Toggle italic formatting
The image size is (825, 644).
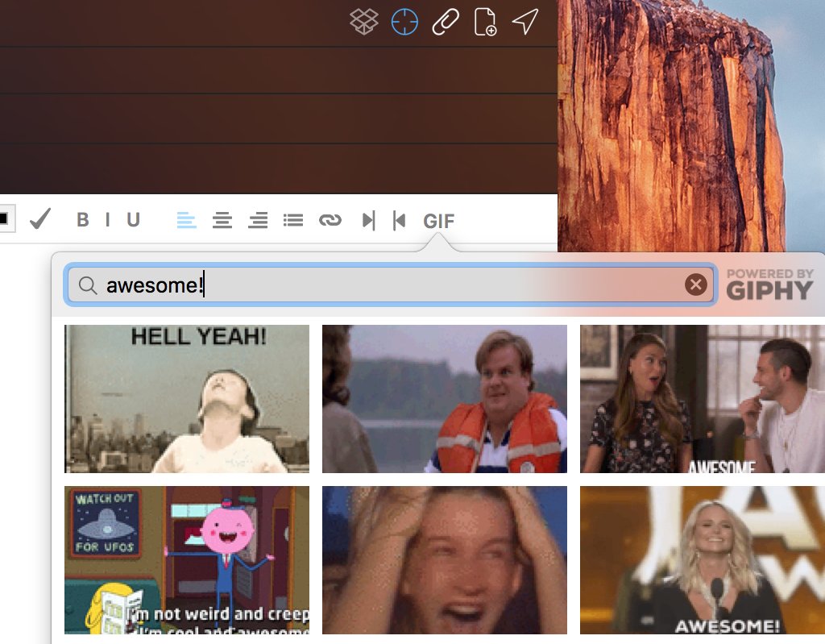(x=108, y=219)
